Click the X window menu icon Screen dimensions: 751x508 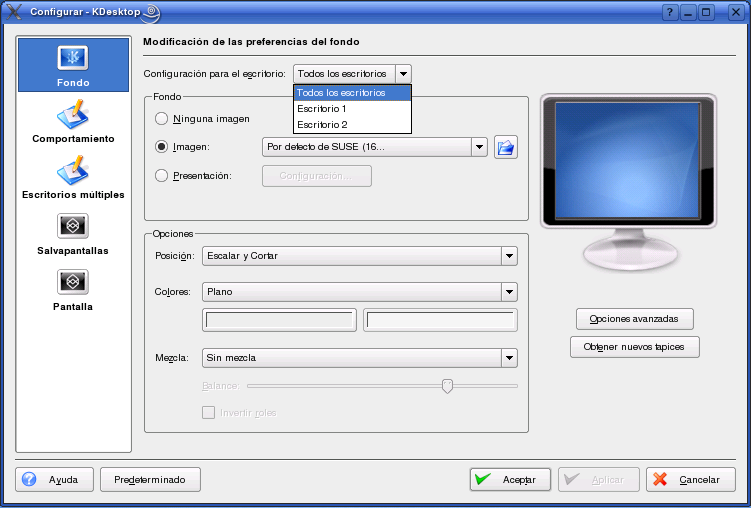(x=13, y=11)
